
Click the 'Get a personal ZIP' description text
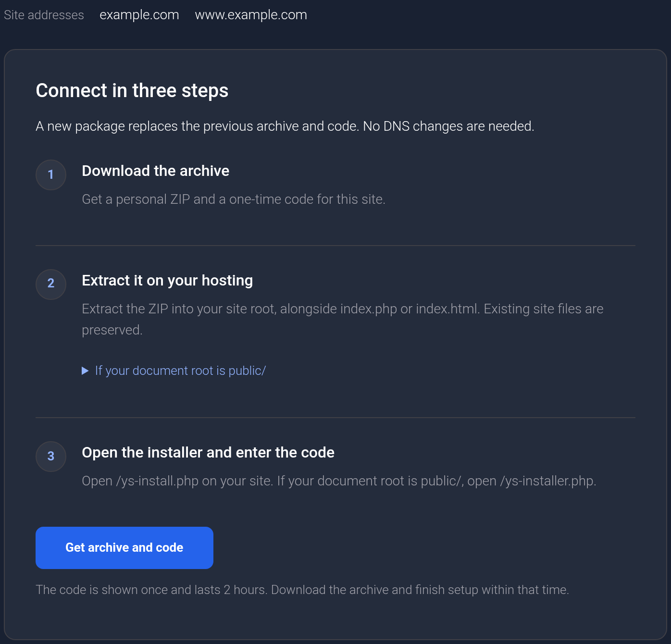234,199
